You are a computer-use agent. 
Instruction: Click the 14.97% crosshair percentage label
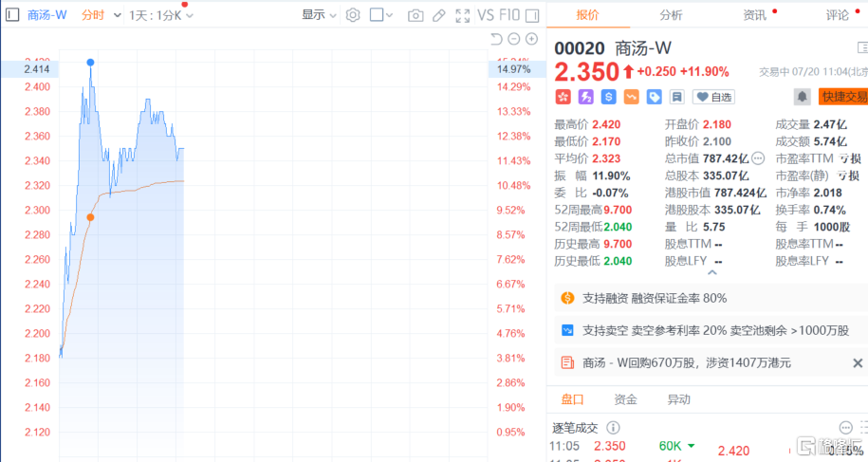tap(515, 69)
